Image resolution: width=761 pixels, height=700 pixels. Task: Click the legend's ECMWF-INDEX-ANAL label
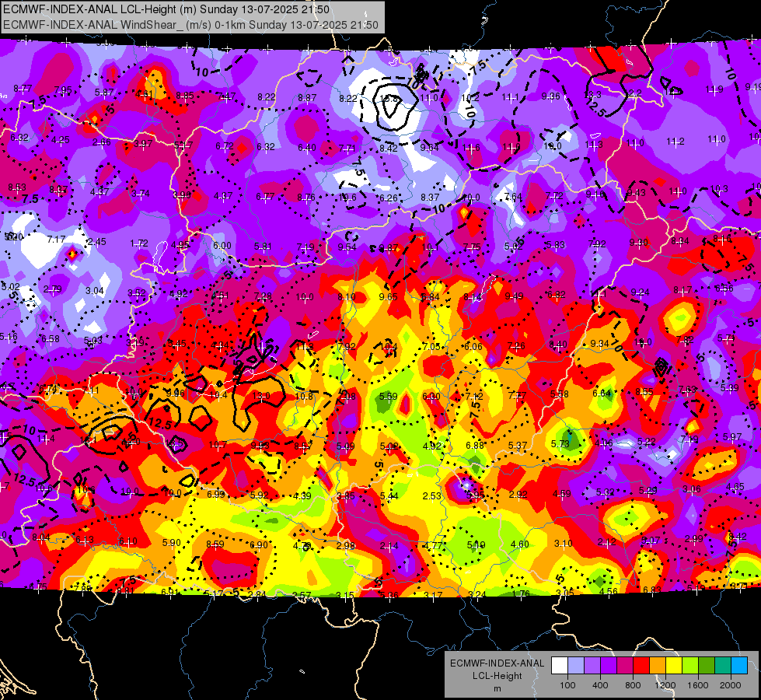tap(497, 663)
